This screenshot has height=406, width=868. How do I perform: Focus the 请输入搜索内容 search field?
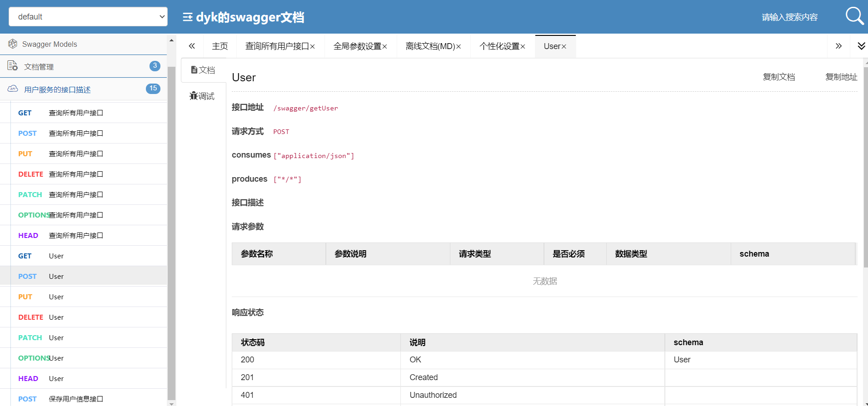(789, 17)
